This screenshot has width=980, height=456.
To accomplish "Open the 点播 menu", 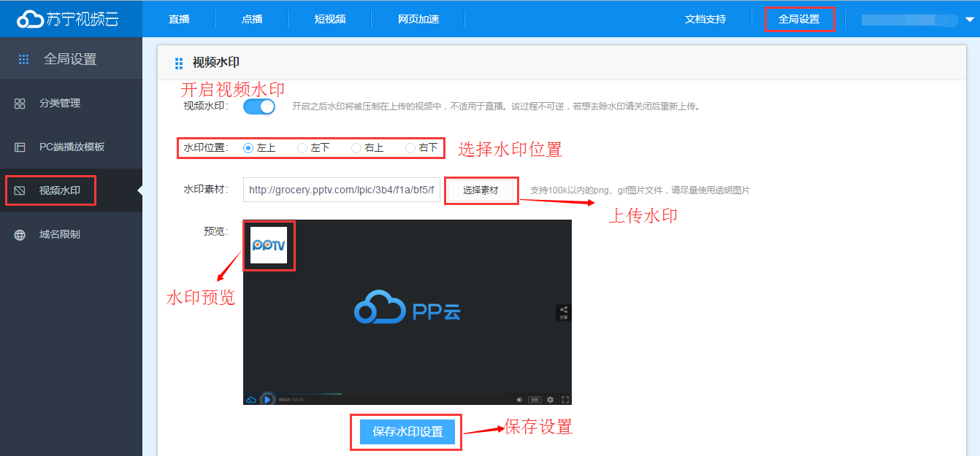I will (252, 19).
